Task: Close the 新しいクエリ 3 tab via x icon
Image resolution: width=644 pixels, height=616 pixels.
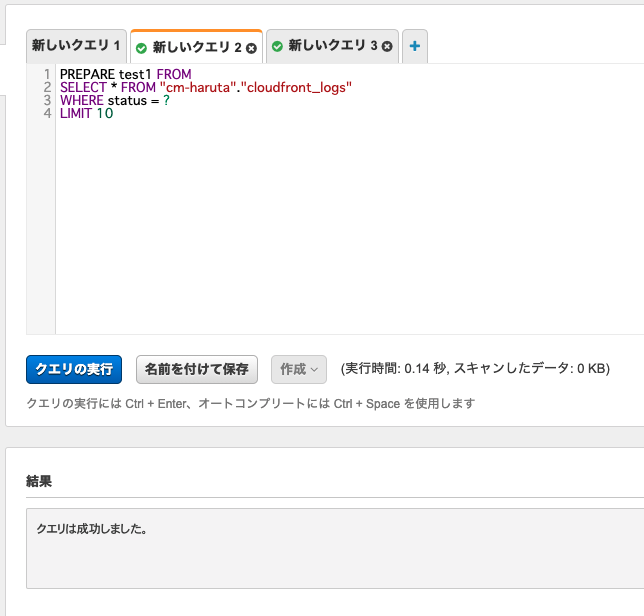Action: pyautogui.click(x=387, y=46)
